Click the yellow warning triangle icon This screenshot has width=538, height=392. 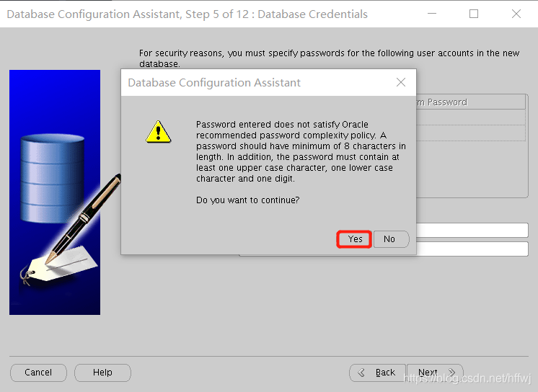tap(158, 132)
